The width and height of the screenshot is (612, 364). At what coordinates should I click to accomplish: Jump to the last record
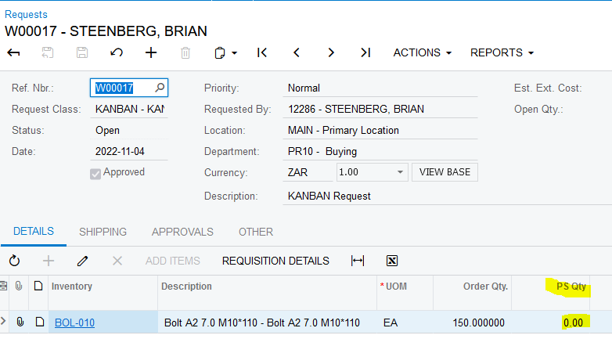(365, 52)
